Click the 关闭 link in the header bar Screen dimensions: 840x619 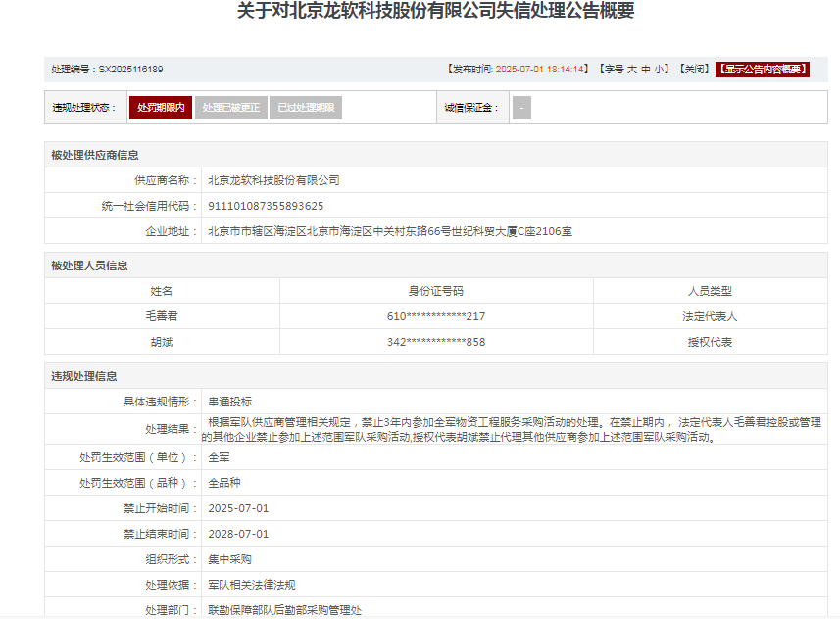pos(694,70)
